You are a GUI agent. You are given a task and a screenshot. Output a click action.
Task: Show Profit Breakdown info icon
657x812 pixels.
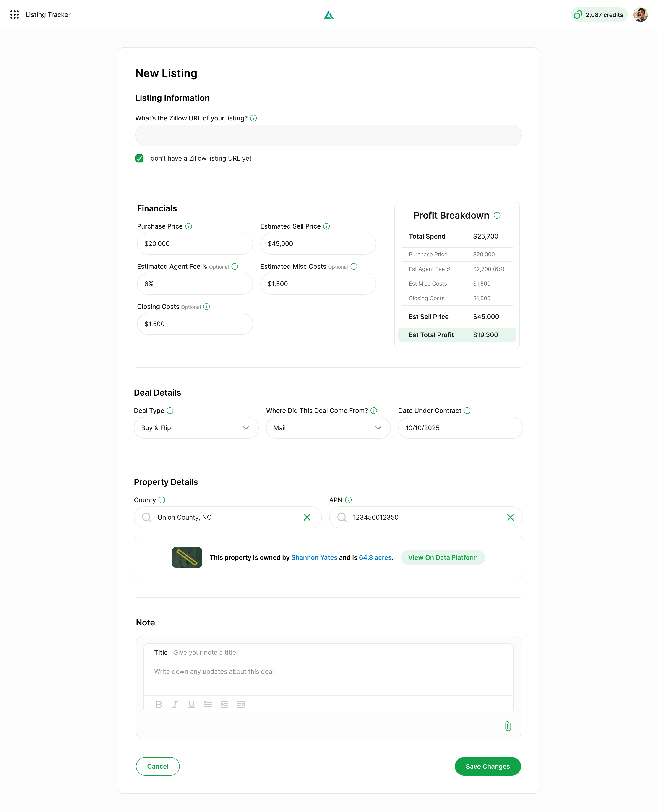coord(497,215)
